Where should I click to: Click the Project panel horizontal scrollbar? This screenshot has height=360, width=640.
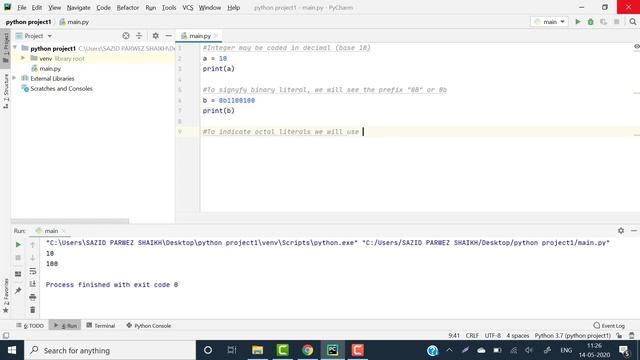click(70, 221)
